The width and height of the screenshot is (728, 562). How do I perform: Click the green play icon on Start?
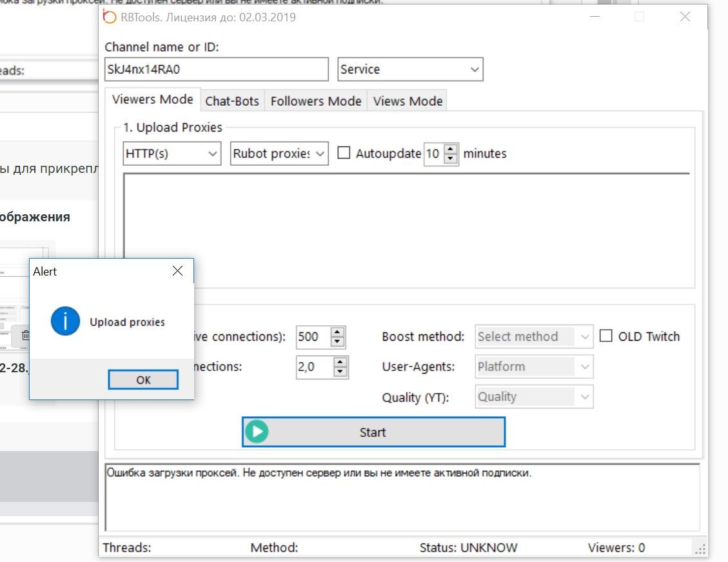pyautogui.click(x=257, y=432)
